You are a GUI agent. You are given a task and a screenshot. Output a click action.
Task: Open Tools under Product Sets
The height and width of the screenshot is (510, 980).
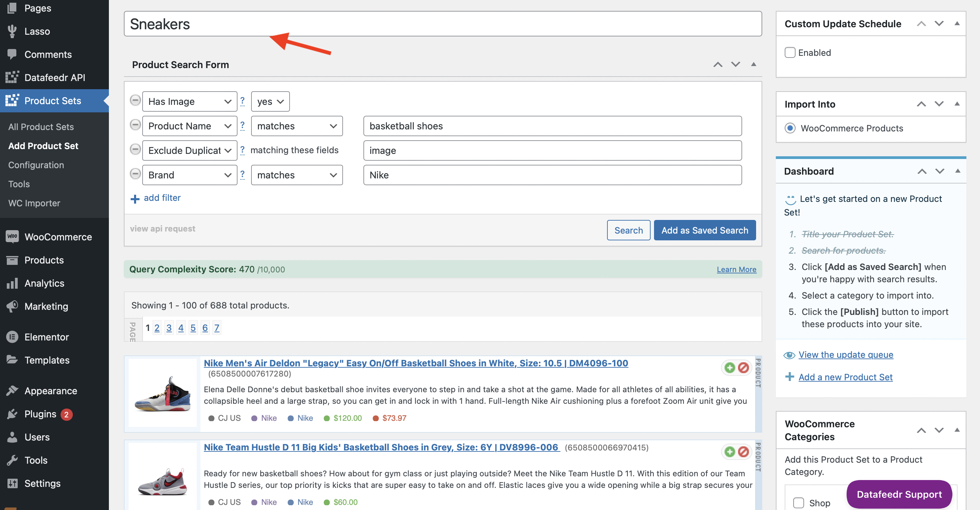19,184
